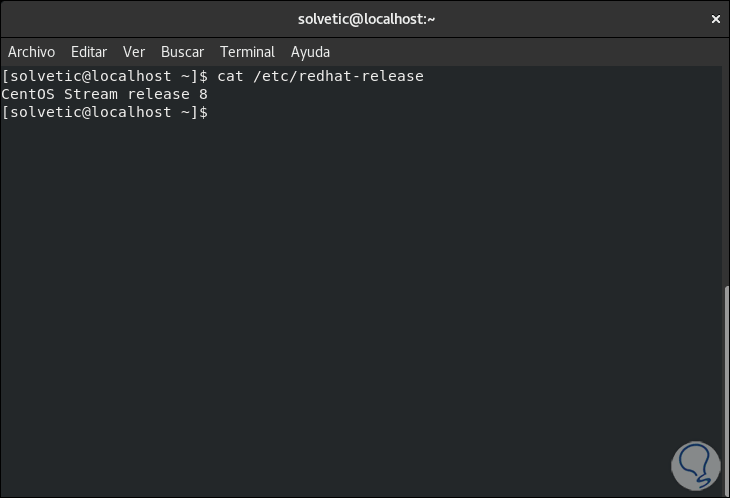Click the /etc/redhat-release path text
This screenshot has width=730, height=498.
click(x=340, y=76)
